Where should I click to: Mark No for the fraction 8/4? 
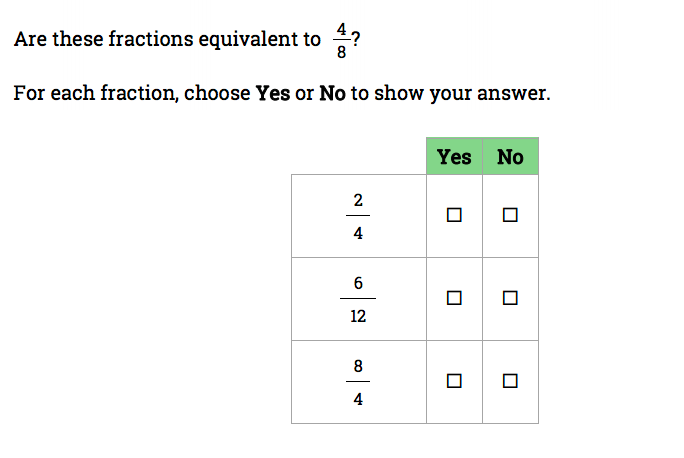click(x=511, y=381)
